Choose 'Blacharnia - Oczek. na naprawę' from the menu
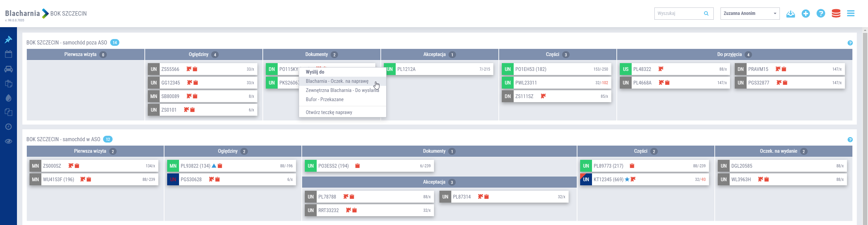 coord(337,81)
